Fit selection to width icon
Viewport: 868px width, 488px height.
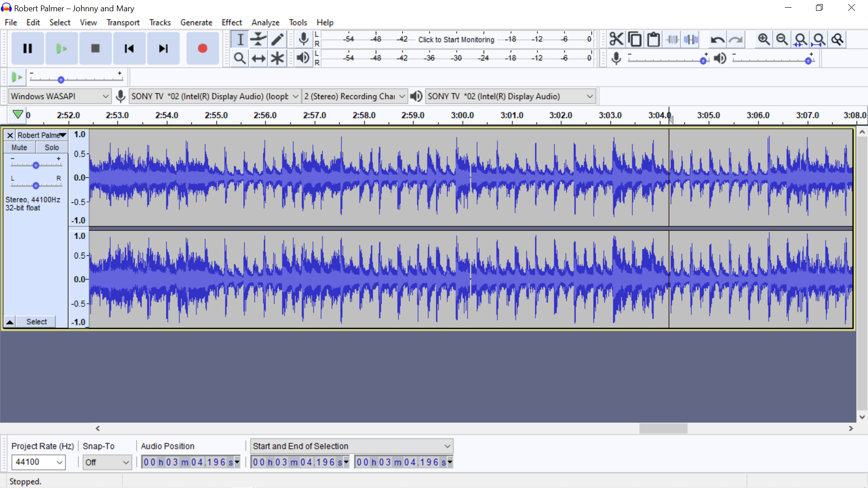pyautogui.click(x=801, y=39)
